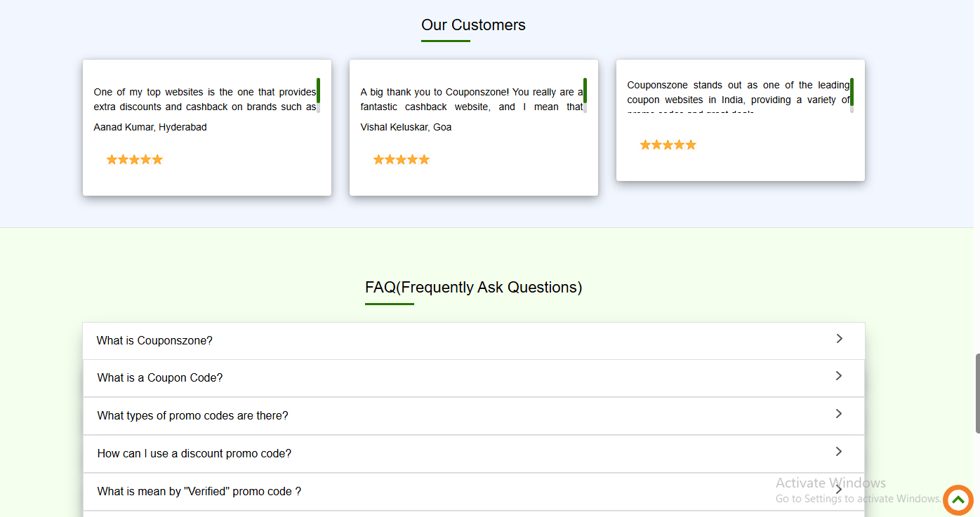Viewport: 980px width, 517px height.
Task: Expand arrow beside discount promo code question
Action: [839, 452]
